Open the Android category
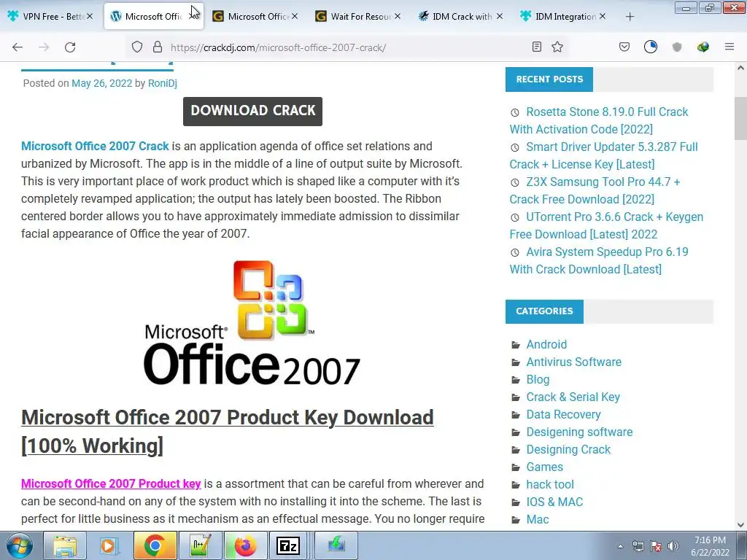 coord(546,344)
